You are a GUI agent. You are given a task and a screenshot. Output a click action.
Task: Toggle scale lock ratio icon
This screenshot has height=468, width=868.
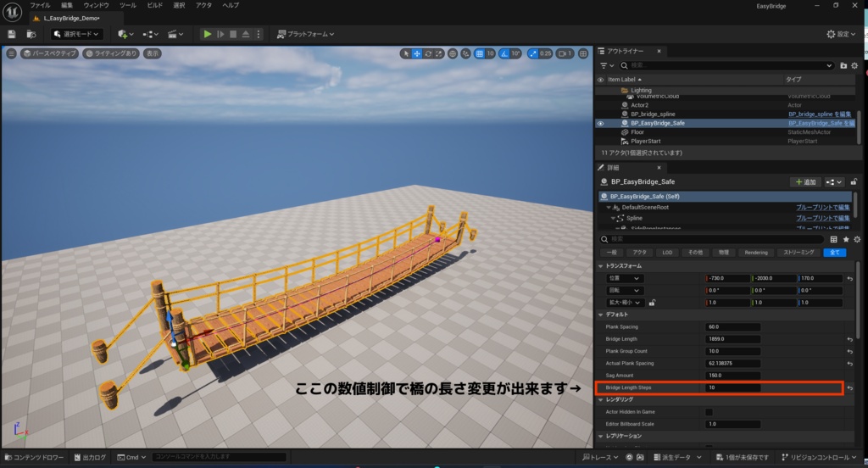point(652,303)
